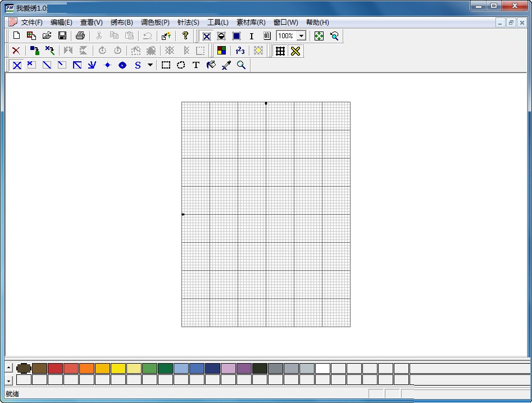Toggle the yellow cross stitch display button
This screenshot has width=532, height=403.
pos(295,51)
